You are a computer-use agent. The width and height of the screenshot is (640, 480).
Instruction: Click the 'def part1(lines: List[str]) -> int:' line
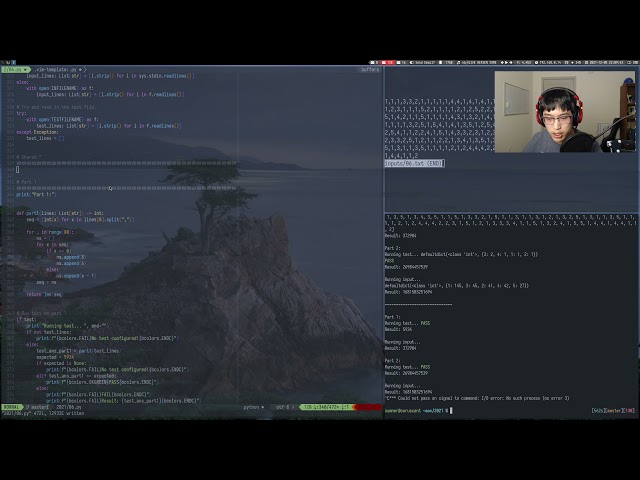pos(60,213)
